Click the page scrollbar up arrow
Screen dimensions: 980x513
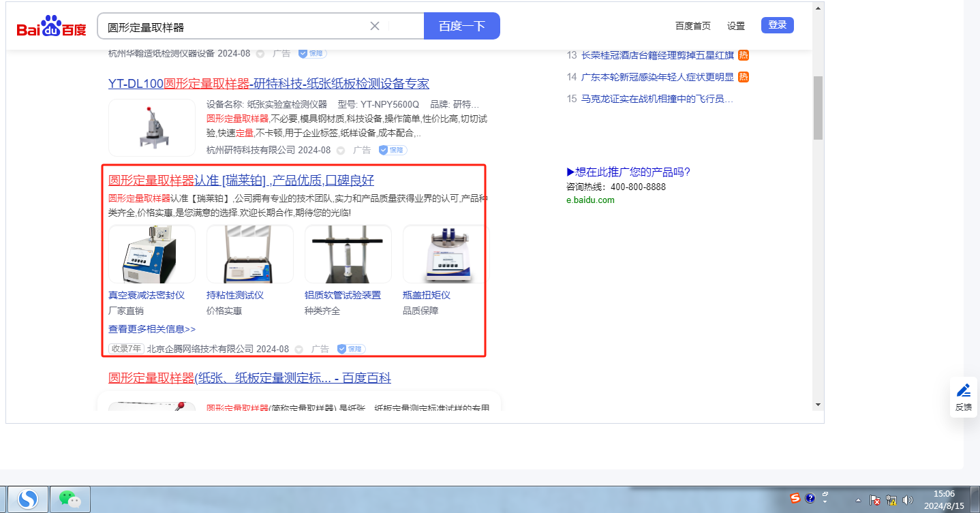[x=818, y=9]
